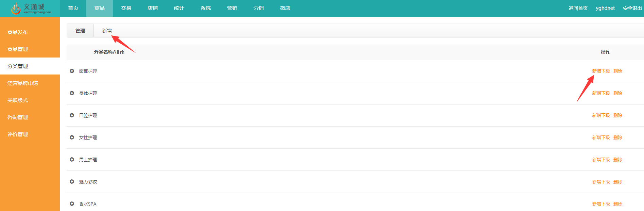Open the 系统 top menu
The width and height of the screenshot is (644, 211).
pos(206,8)
